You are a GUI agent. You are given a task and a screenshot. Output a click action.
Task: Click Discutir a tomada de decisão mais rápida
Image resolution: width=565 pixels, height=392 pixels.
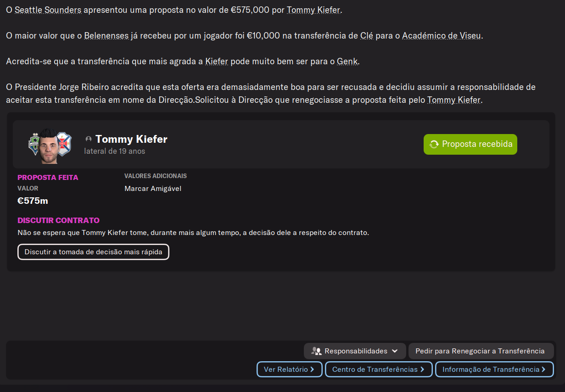pos(93,252)
